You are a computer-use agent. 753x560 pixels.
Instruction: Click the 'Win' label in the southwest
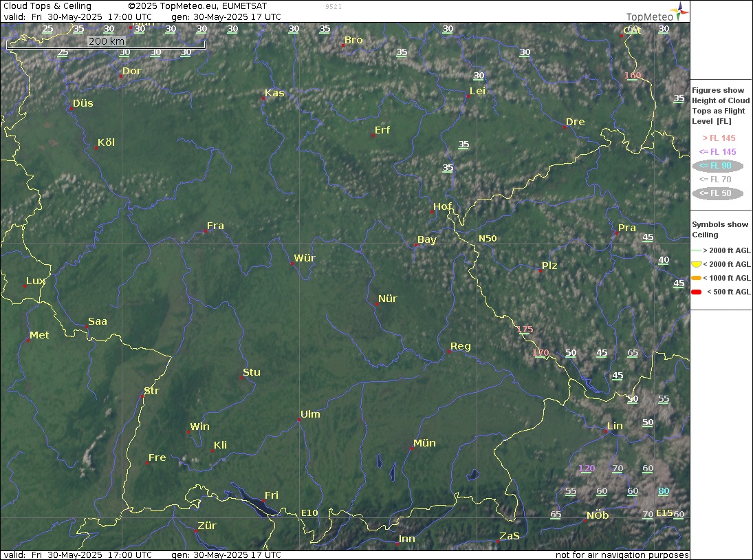pyautogui.click(x=200, y=427)
